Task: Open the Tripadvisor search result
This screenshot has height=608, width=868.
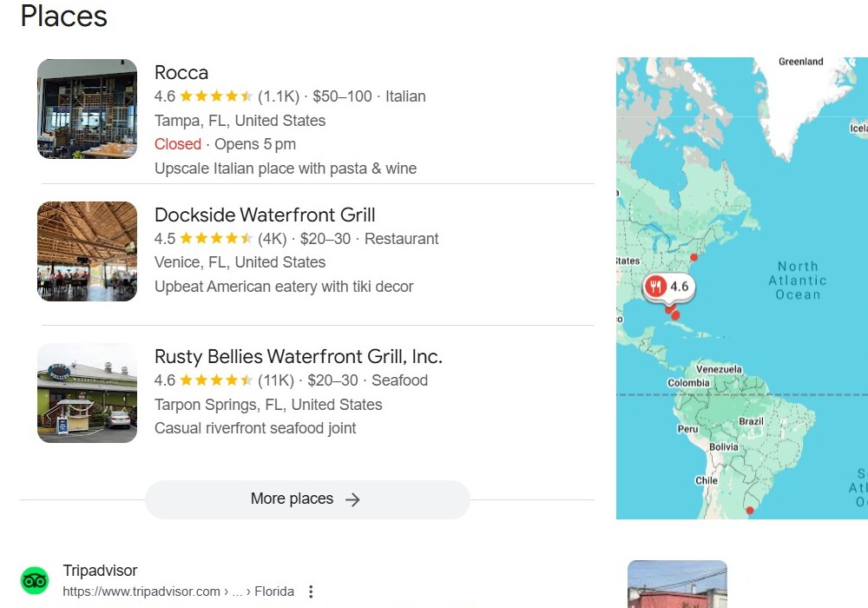Action: coord(100,571)
